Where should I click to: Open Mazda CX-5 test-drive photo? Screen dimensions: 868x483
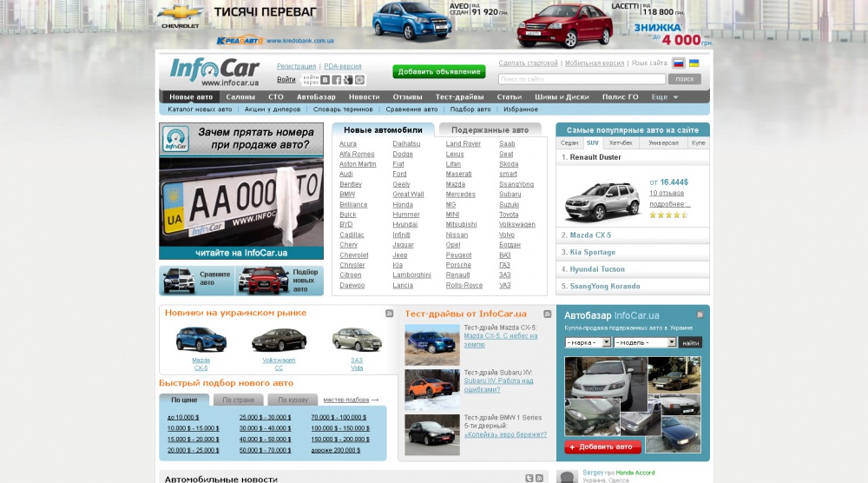pyautogui.click(x=431, y=345)
